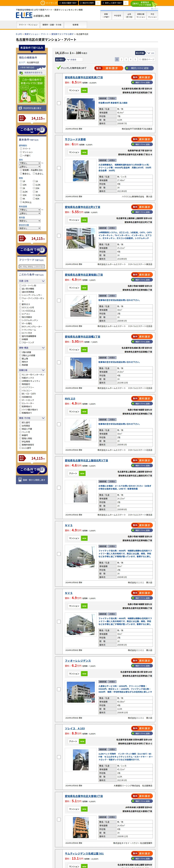Open the 愛知県名古屋市北区城見通3丁目 listing
The image size is (174, 868).
click(84, 78)
